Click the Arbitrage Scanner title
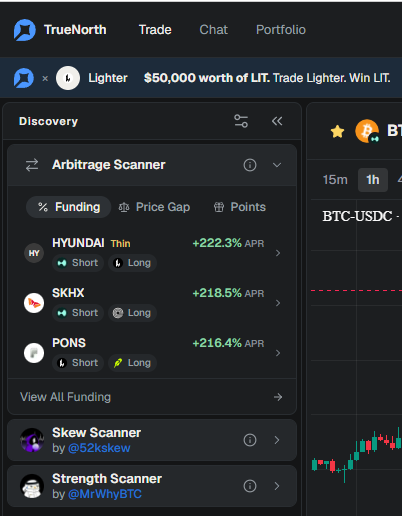The height and width of the screenshot is (516, 402). [x=109, y=165]
